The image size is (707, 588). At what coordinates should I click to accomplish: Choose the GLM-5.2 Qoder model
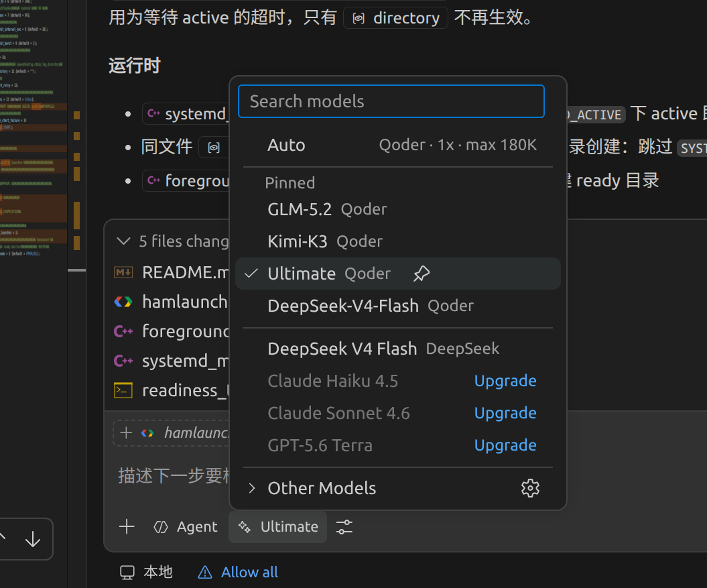pyautogui.click(x=397, y=209)
